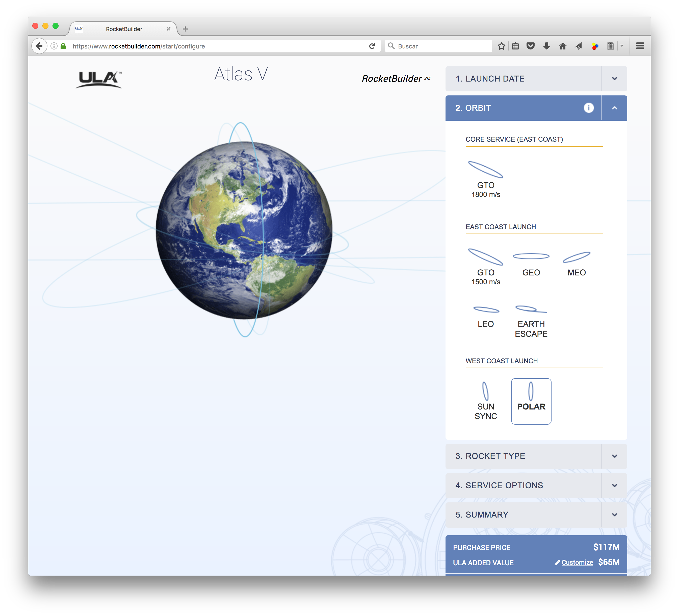
Task: Expand the Service Options chevron
Action: pos(614,485)
